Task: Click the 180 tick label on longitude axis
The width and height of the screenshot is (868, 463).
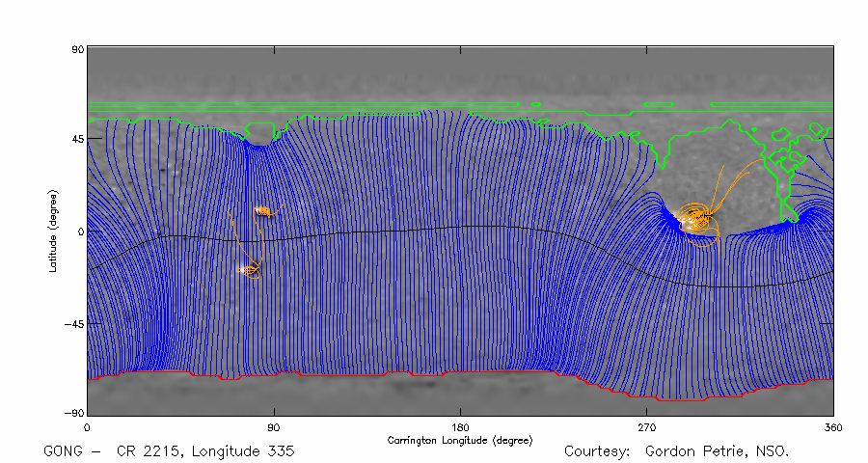Action: point(460,426)
